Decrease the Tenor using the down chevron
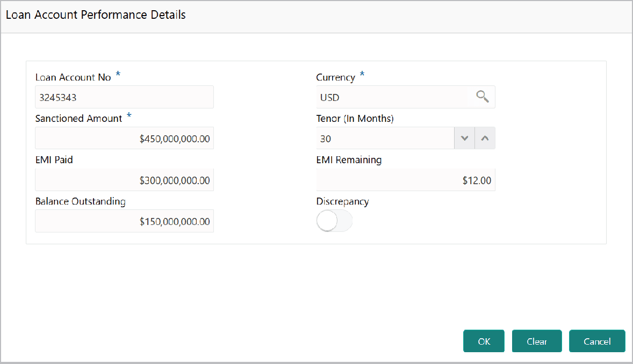The width and height of the screenshot is (633, 364). [x=464, y=138]
